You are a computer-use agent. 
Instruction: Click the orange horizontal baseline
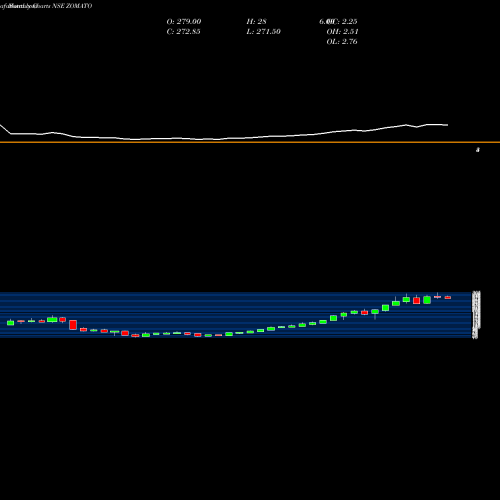(250, 142)
